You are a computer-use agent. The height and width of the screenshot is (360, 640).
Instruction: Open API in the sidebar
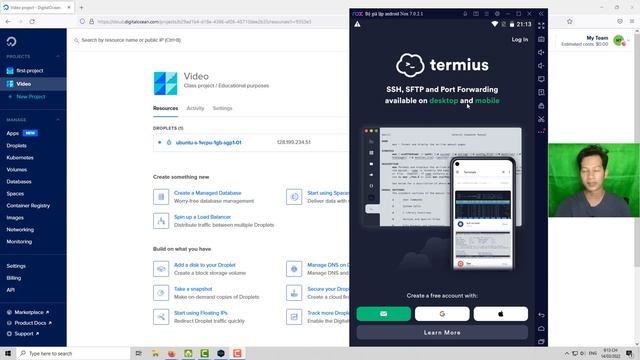(11, 290)
